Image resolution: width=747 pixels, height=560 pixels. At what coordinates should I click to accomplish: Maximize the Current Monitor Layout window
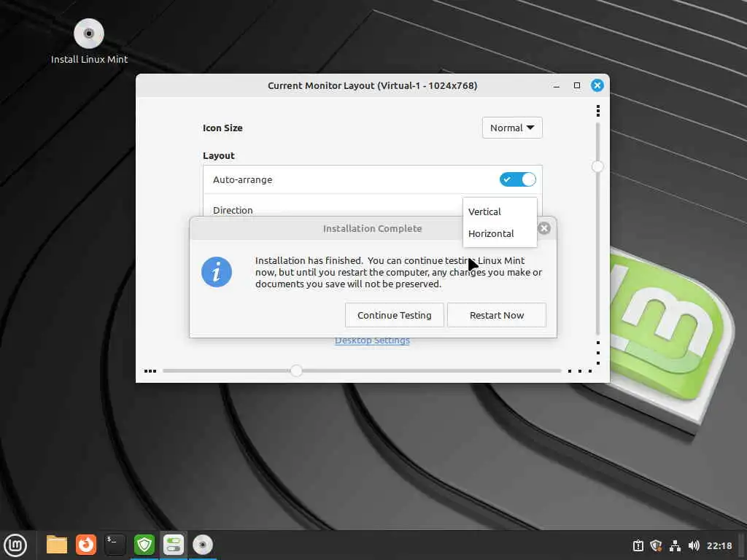(x=577, y=86)
